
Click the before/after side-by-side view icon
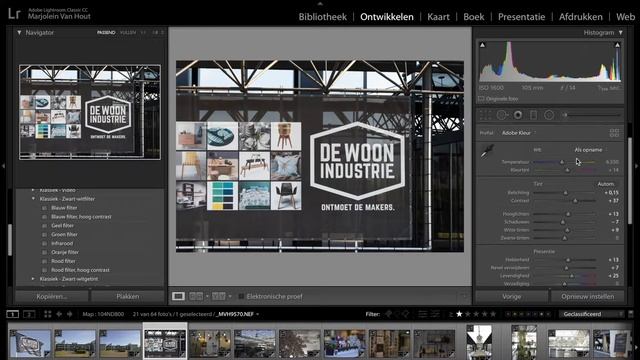click(196, 296)
